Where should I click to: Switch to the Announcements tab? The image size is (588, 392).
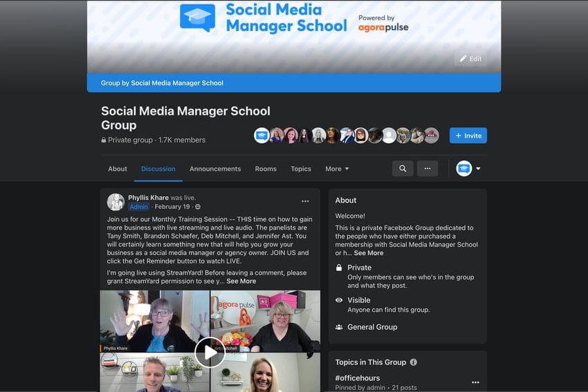(215, 169)
